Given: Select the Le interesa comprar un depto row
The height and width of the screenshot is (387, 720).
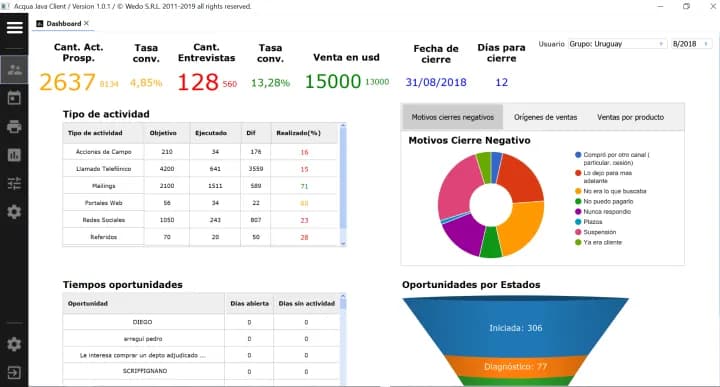Looking at the screenshot, I should click(201, 355).
